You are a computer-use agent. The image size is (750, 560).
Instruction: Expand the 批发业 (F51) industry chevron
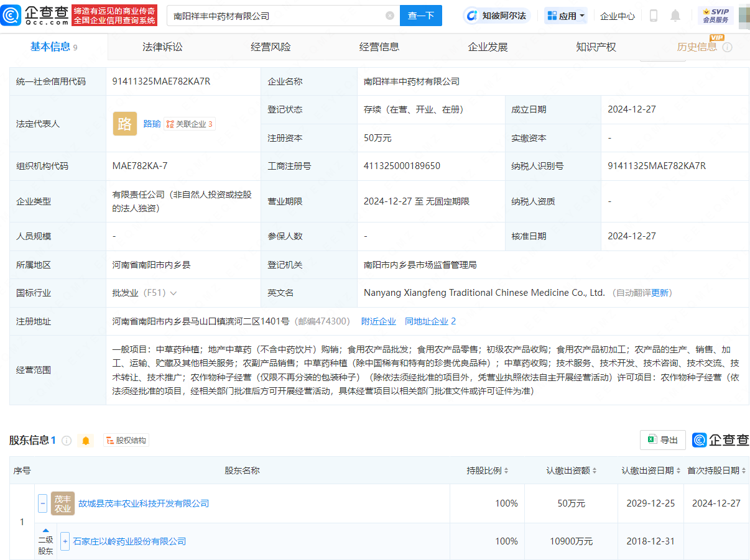173,293
